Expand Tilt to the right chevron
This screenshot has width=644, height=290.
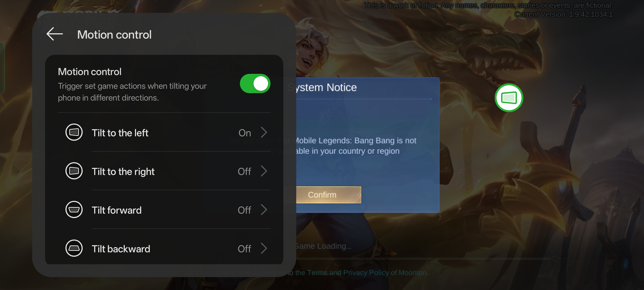(x=264, y=171)
